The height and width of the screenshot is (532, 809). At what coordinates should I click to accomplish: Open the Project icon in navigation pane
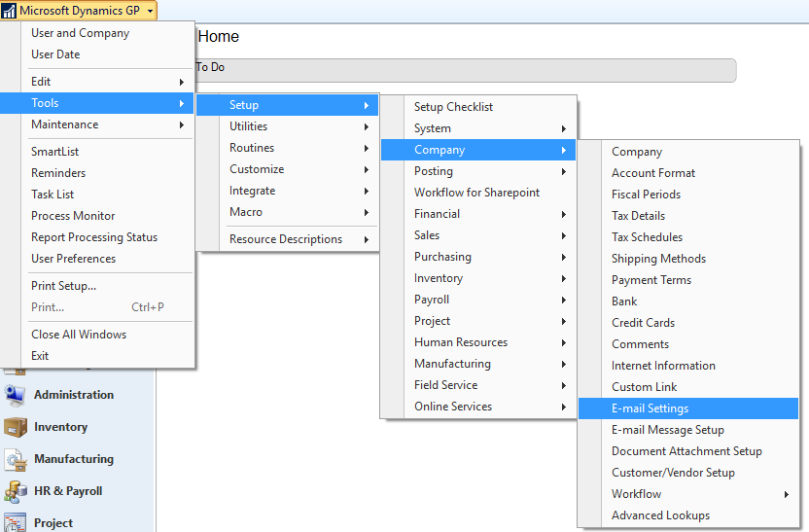[x=15, y=522]
